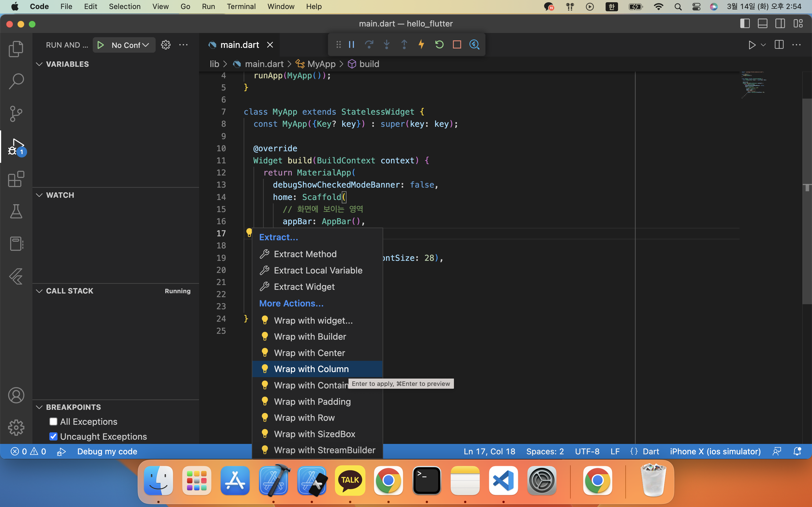Open the Extensions view in activity bar
This screenshot has width=812, height=507.
16,179
